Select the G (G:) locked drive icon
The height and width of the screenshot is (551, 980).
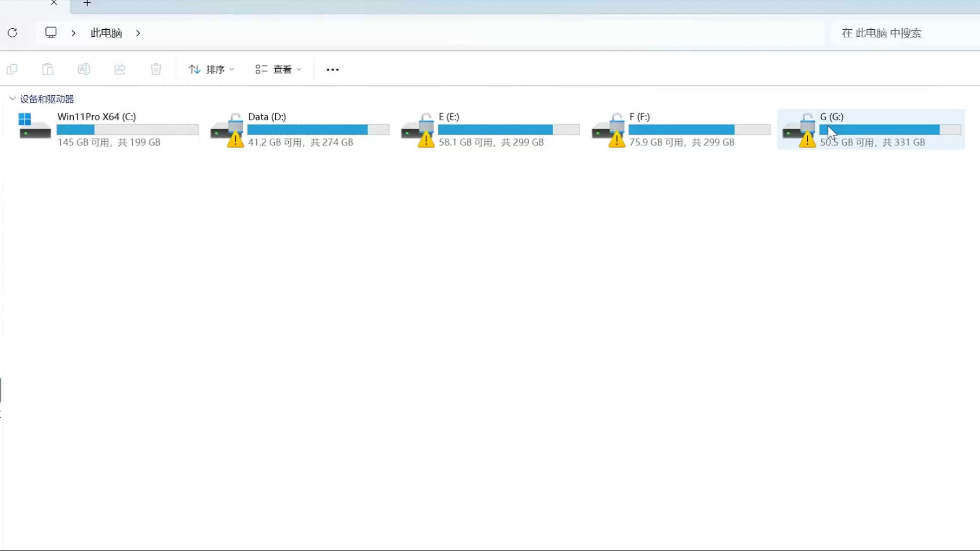[800, 130]
